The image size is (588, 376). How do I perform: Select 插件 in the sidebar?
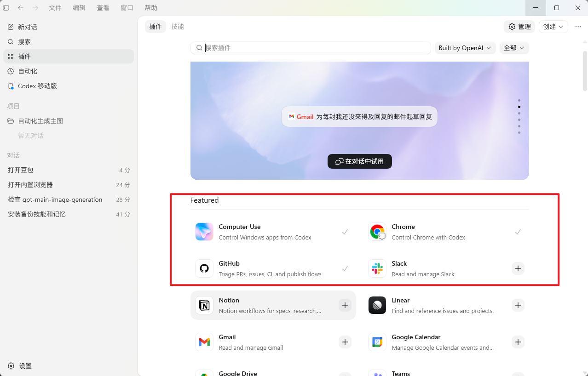point(69,57)
